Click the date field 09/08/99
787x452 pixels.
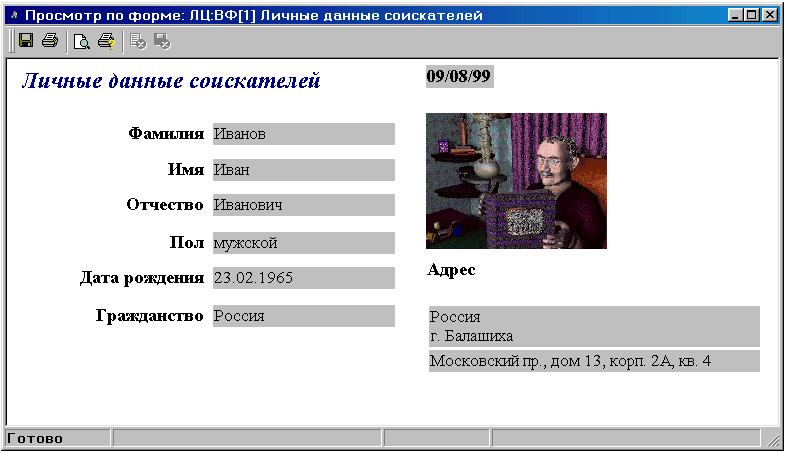click(x=460, y=76)
